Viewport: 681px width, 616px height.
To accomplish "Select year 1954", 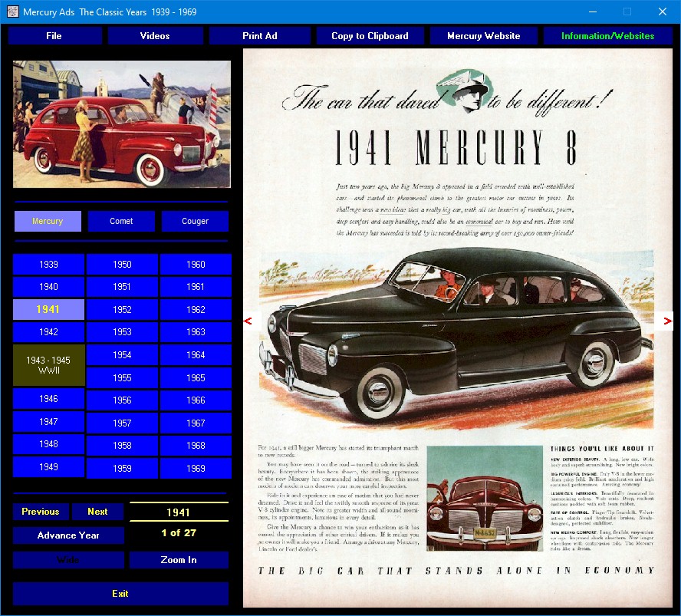I will click(122, 355).
